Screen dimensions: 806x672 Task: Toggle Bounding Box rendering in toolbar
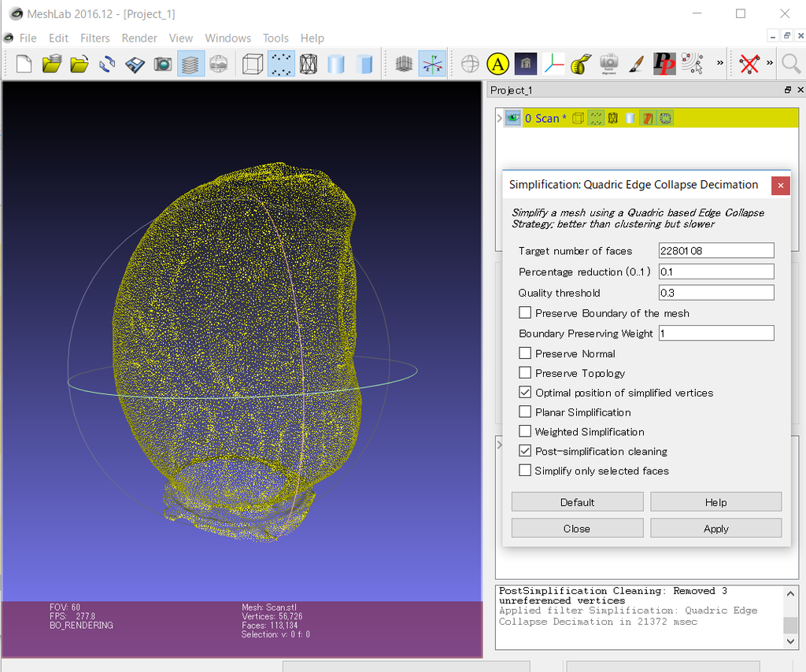tap(253, 65)
